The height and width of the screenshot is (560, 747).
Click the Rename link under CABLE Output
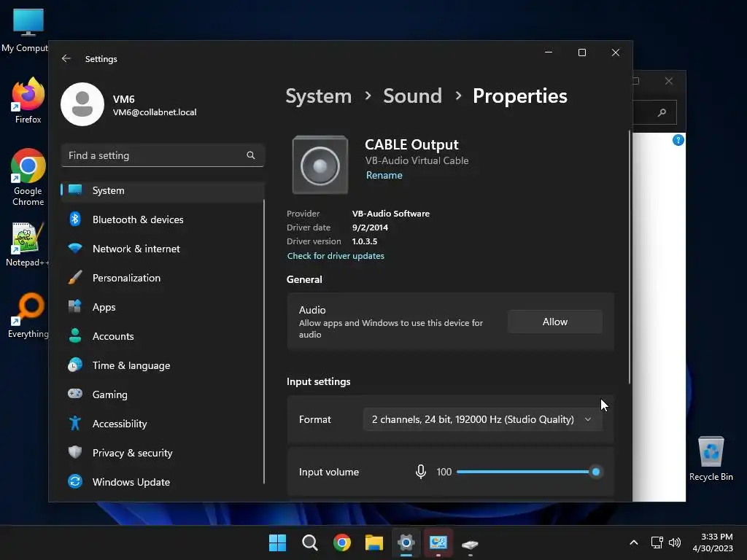click(x=384, y=175)
